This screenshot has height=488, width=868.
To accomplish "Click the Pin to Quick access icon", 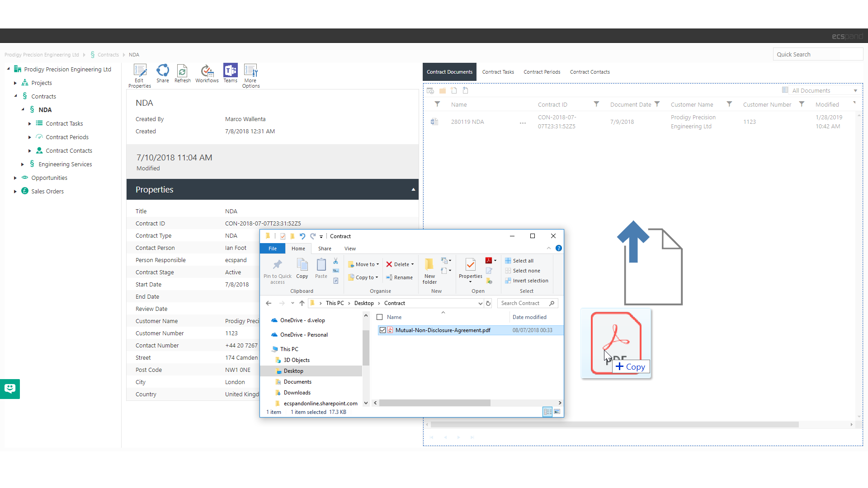I will point(278,271).
